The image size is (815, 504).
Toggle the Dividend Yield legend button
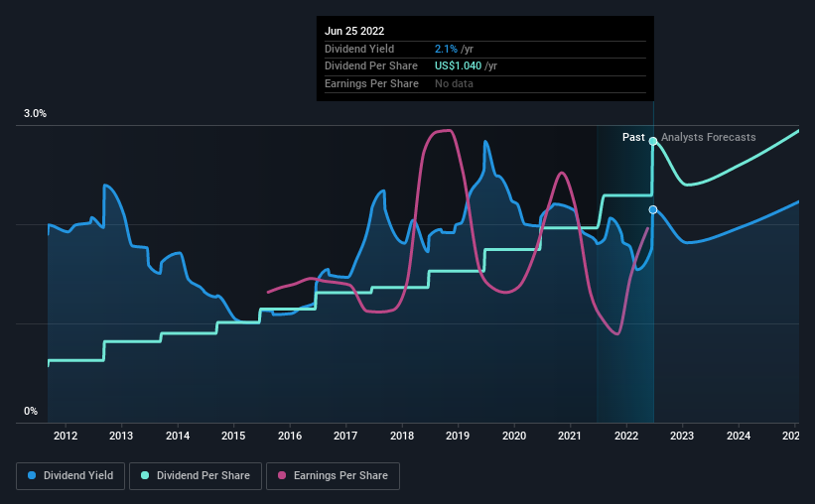point(70,476)
